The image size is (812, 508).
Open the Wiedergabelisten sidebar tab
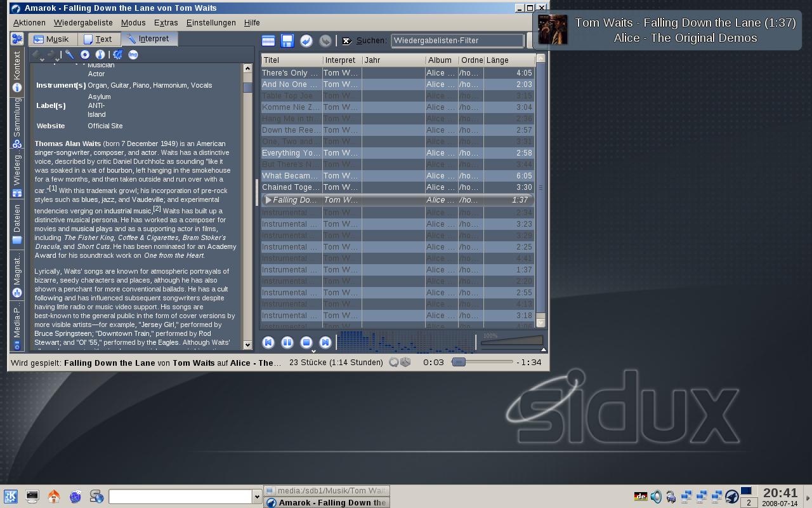(x=16, y=175)
